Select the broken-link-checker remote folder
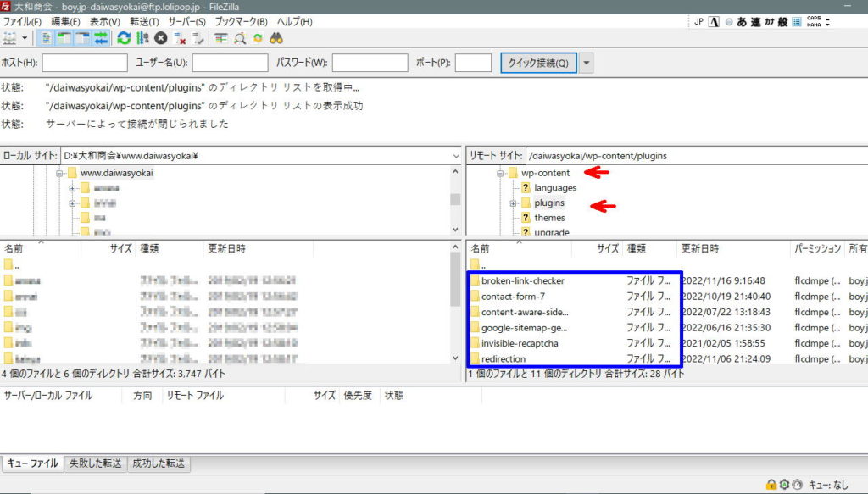The width and height of the screenshot is (868, 494). coord(522,280)
